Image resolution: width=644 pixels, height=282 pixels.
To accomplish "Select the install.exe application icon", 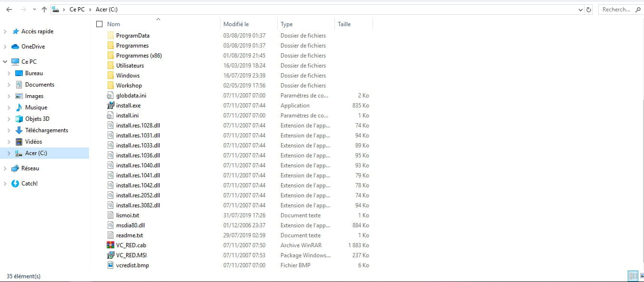I will 111,106.
